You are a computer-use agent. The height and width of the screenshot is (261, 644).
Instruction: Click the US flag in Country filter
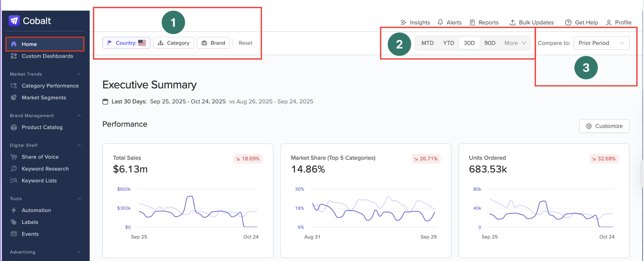point(142,43)
